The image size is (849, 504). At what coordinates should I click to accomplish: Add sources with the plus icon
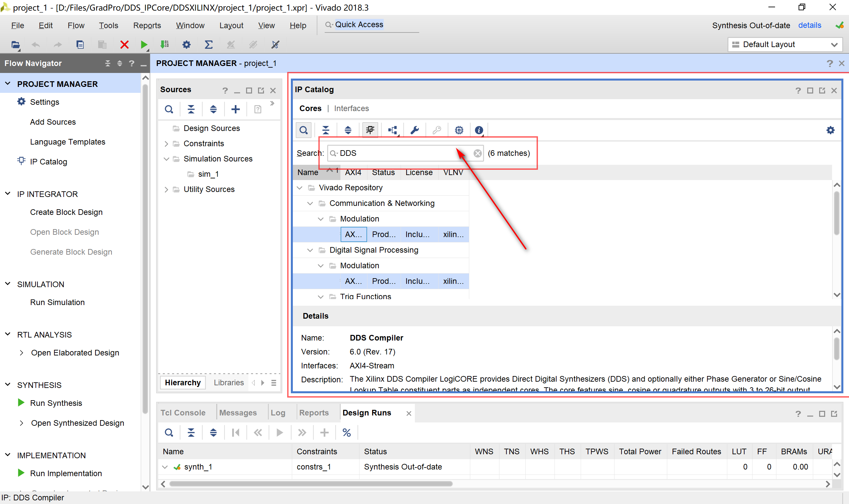pyautogui.click(x=235, y=109)
